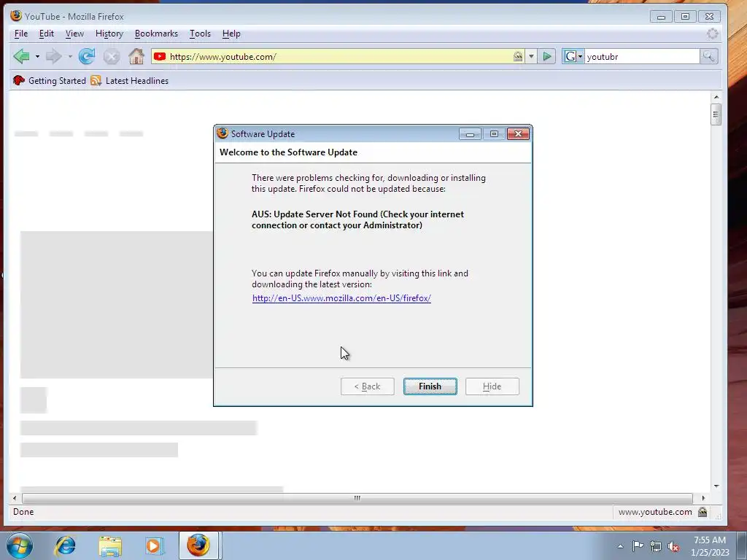Click the Finish button
The image size is (747, 560).
click(430, 386)
